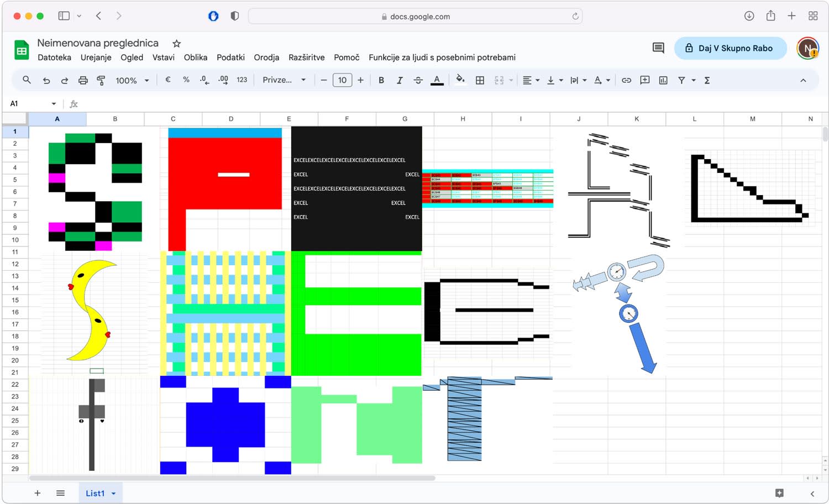Decrease decimal places

[x=204, y=80]
